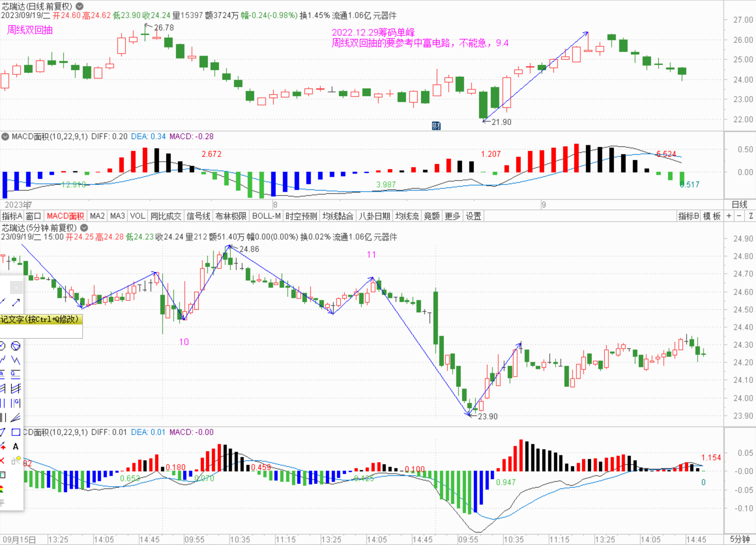Click the 周线双回抽 magenta annotation
Image resolution: width=756 pixels, height=545 pixels.
(x=30, y=30)
